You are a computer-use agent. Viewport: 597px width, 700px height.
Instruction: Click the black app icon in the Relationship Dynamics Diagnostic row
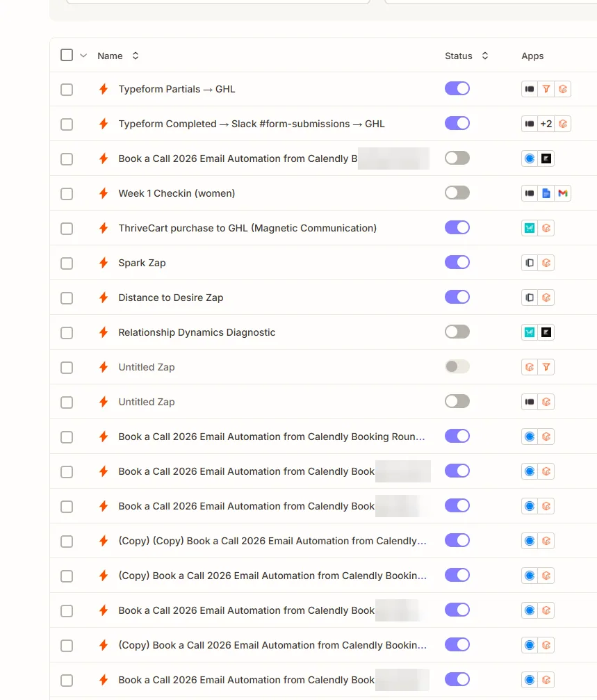[546, 332]
